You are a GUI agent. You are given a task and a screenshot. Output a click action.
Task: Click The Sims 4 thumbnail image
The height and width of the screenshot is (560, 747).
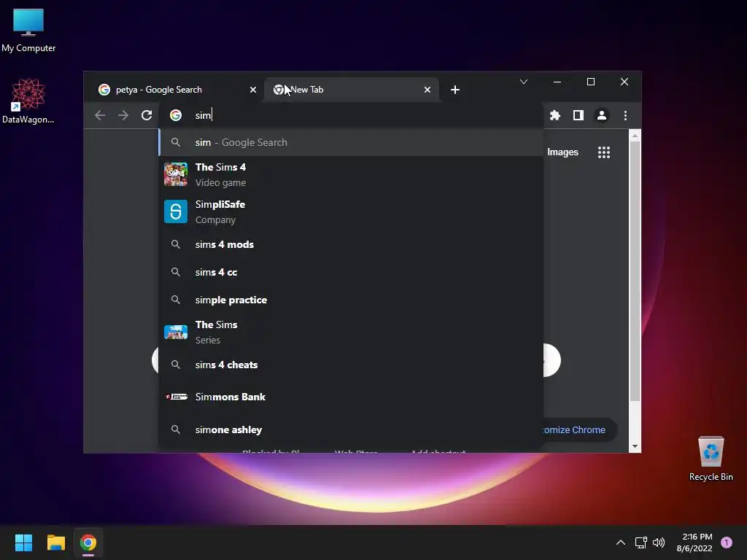pyautogui.click(x=176, y=174)
